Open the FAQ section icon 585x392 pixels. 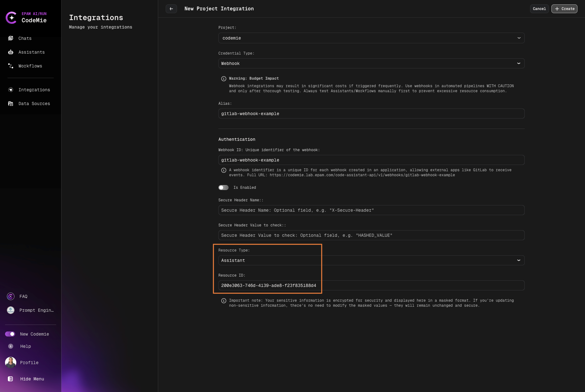pyautogui.click(x=10, y=296)
